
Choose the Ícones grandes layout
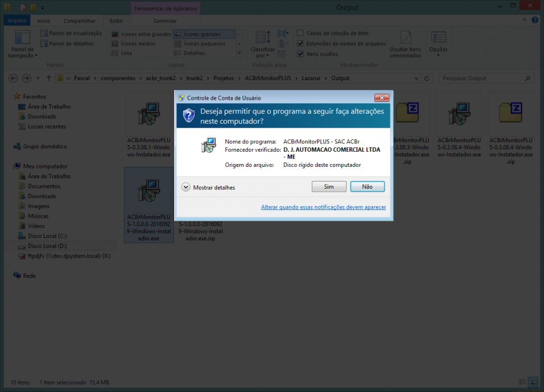click(x=204, y=34)
